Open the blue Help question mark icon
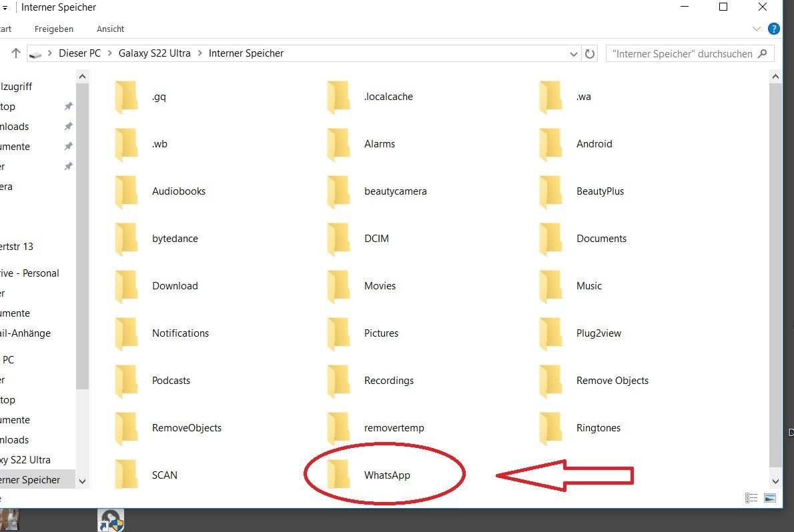Image resolution: width=794 pixels, height=532 pixels. tap(773, 29)
